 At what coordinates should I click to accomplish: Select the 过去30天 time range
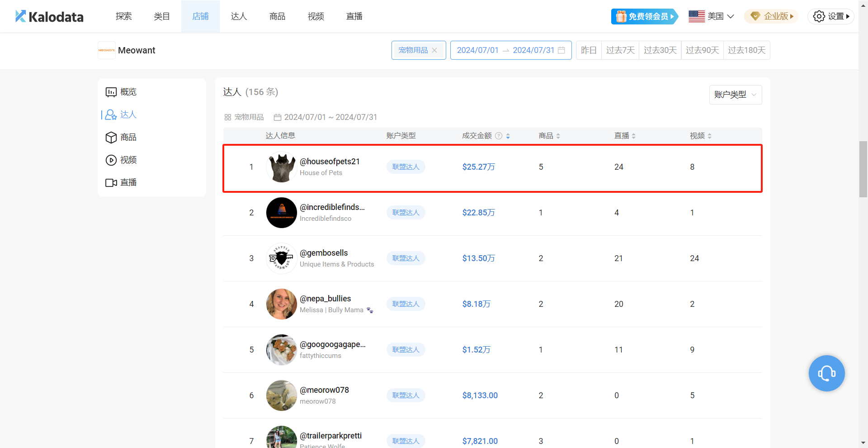click(660, 50)
